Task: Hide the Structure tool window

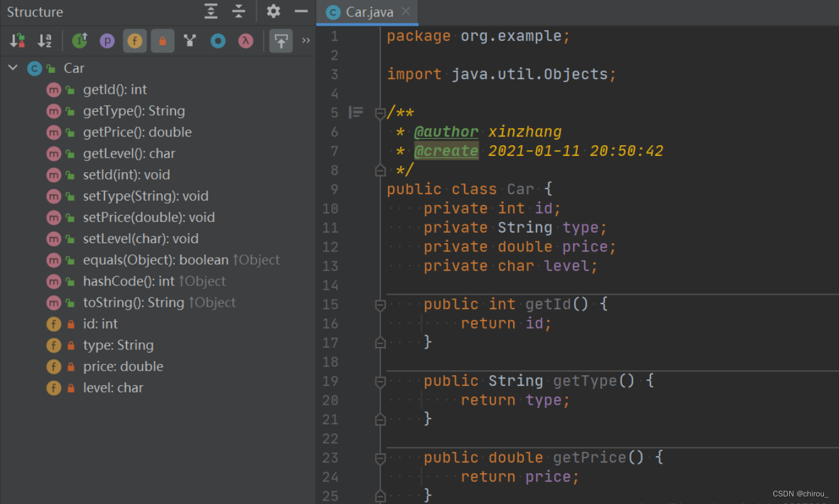Action: [301, 11]
